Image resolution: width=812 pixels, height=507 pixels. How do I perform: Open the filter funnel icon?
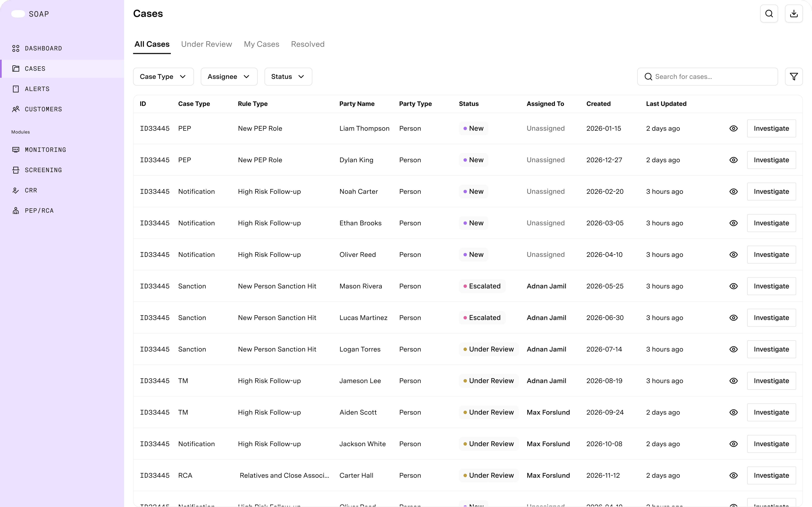pyautogui.click(x=794, y=77)
